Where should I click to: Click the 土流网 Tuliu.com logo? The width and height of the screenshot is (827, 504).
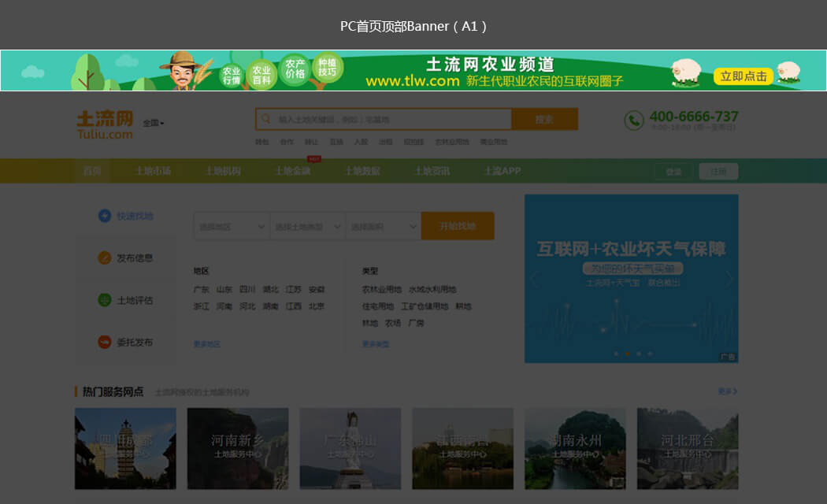(x=105, y=124)
